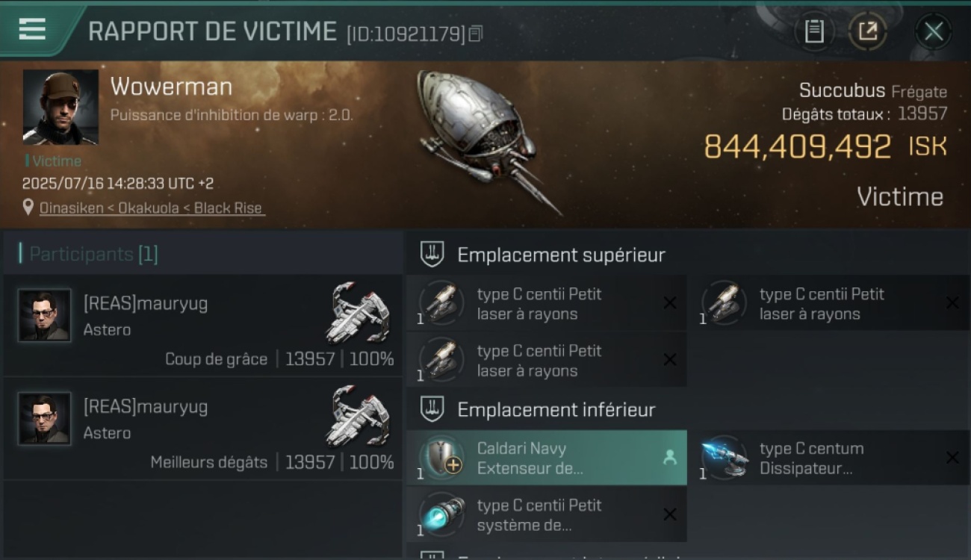The image size is (971, 560).
Task: Copy the kill report ID
Action: (x=476, y=33)
